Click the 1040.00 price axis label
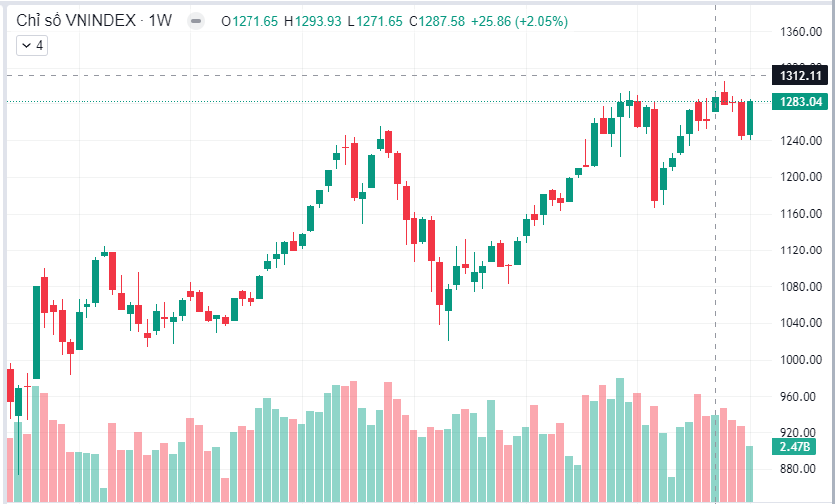 (801, 323)
